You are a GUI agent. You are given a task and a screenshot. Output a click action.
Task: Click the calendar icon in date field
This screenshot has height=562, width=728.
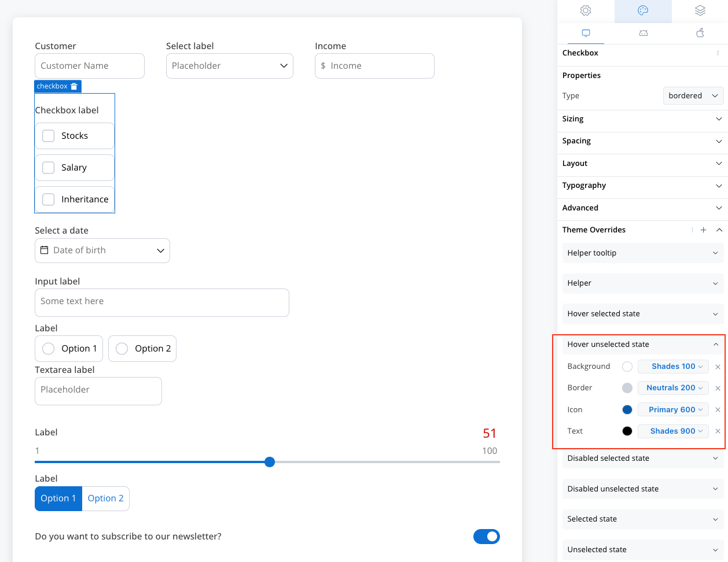(44, 250)
